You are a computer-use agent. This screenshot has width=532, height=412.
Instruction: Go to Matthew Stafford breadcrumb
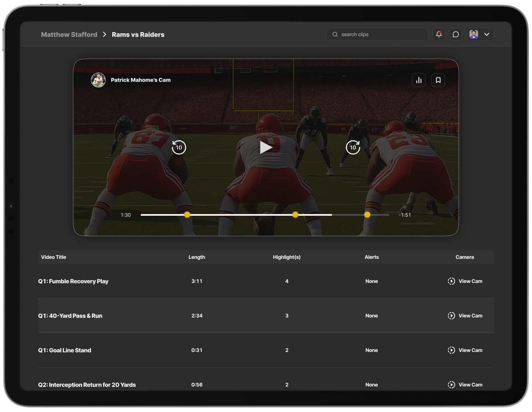click(69, 35)
